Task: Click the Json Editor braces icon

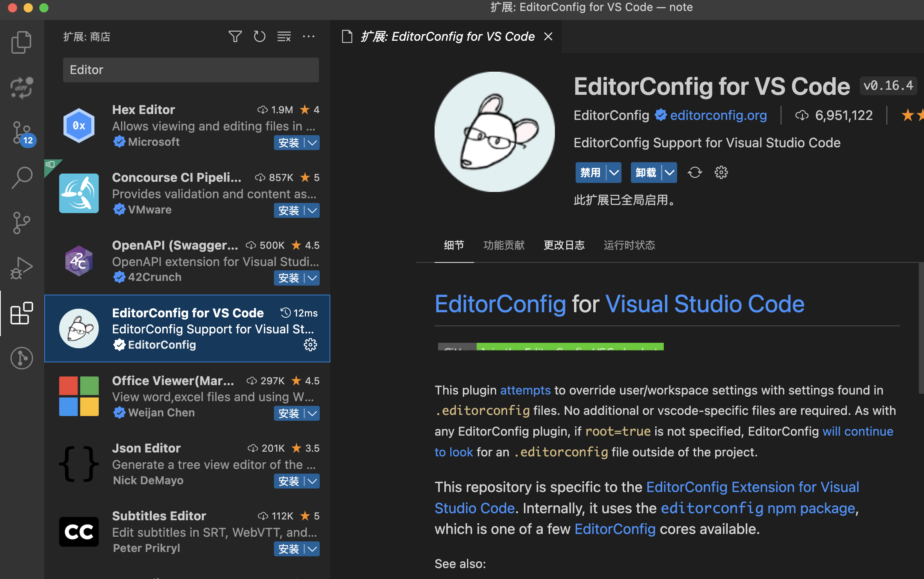Action: click(79, 464)
